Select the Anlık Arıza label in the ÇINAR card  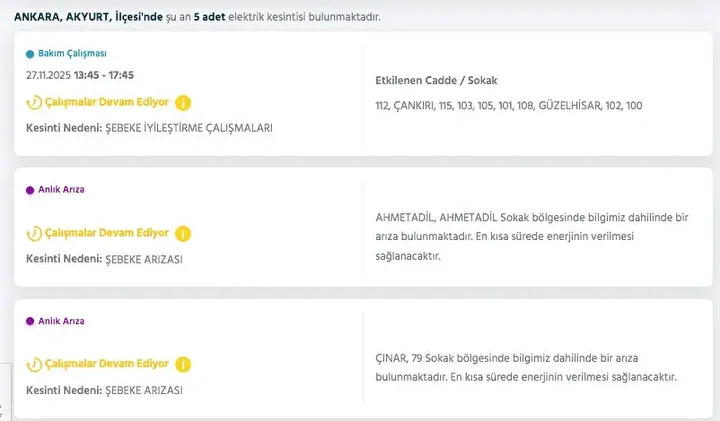(61, 321)
